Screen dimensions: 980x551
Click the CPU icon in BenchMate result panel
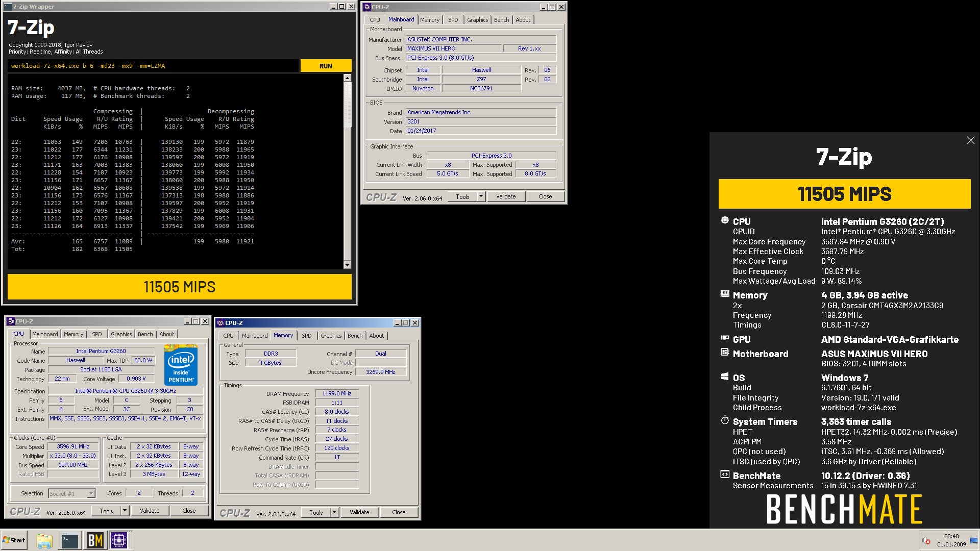[725, 220]
